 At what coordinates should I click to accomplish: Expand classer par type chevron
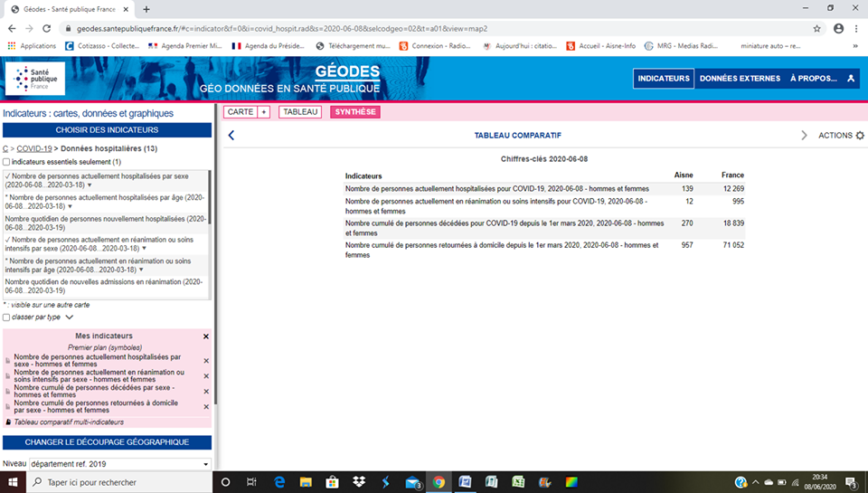[70, 318]
